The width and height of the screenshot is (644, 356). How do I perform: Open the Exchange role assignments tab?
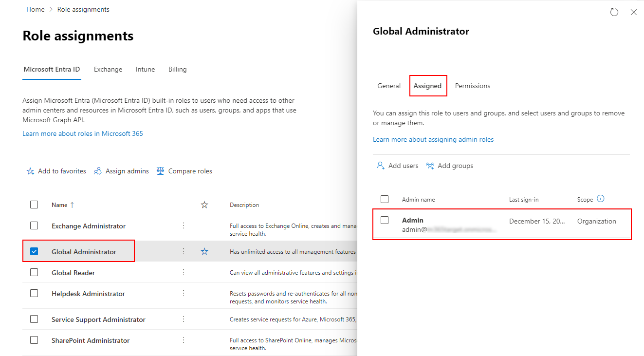108,69
